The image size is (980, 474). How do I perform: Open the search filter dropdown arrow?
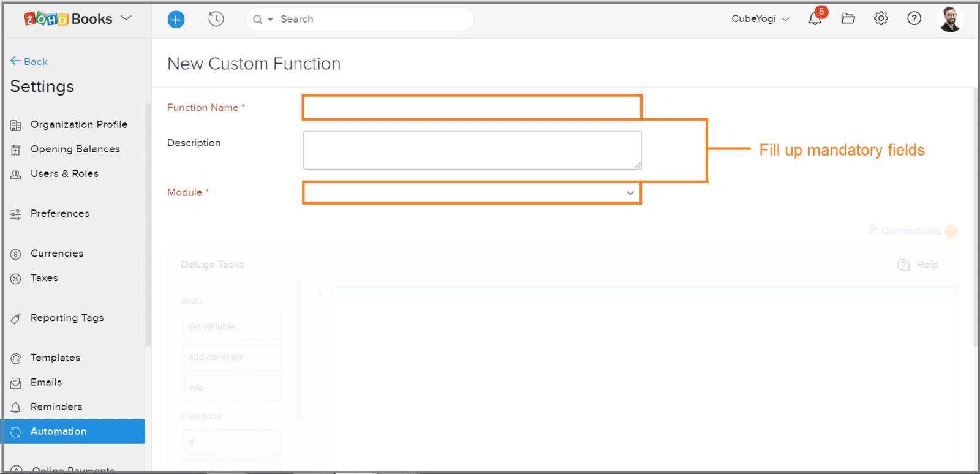[x=270, y=20]
